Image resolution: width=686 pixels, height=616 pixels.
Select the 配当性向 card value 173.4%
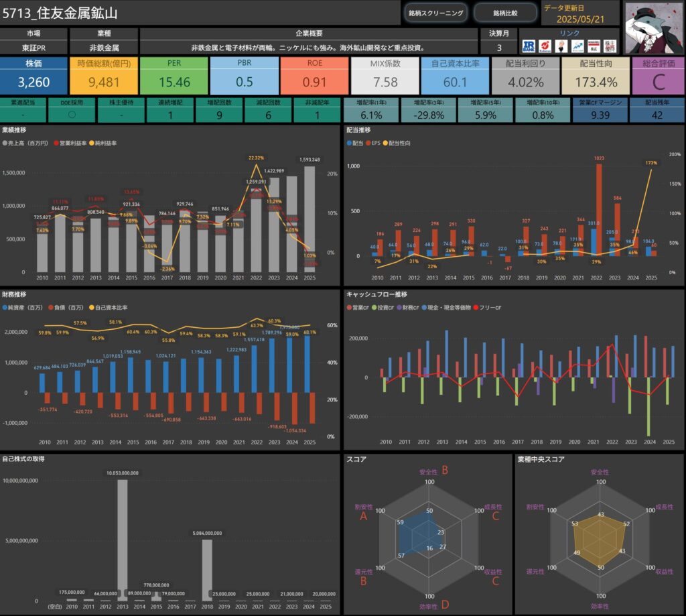(596, 82)
